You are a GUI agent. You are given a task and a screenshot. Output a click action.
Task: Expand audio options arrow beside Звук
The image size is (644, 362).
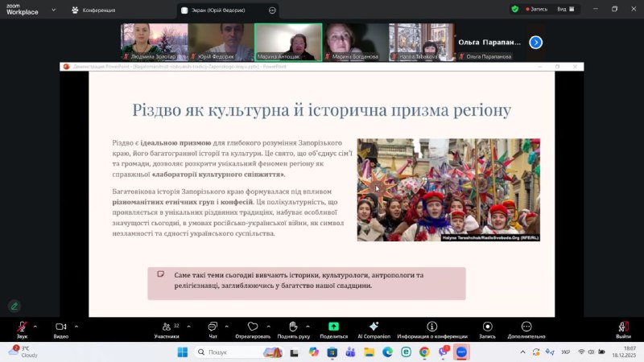(35, 327)
